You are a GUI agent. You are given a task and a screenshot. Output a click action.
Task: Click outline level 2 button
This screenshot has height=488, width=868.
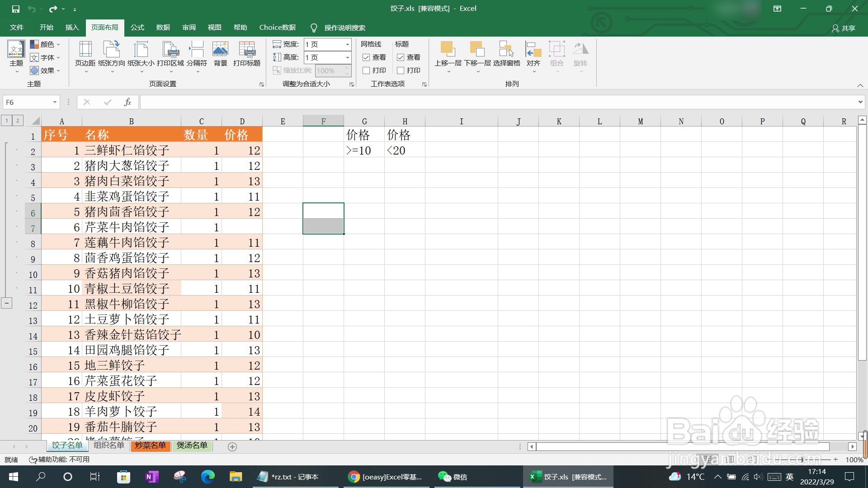coord(18,120)
